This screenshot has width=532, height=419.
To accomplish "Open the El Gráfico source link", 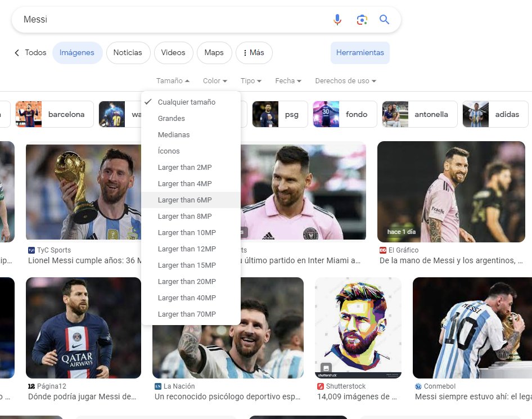I will pyautogui.click(x=399, y=250).
